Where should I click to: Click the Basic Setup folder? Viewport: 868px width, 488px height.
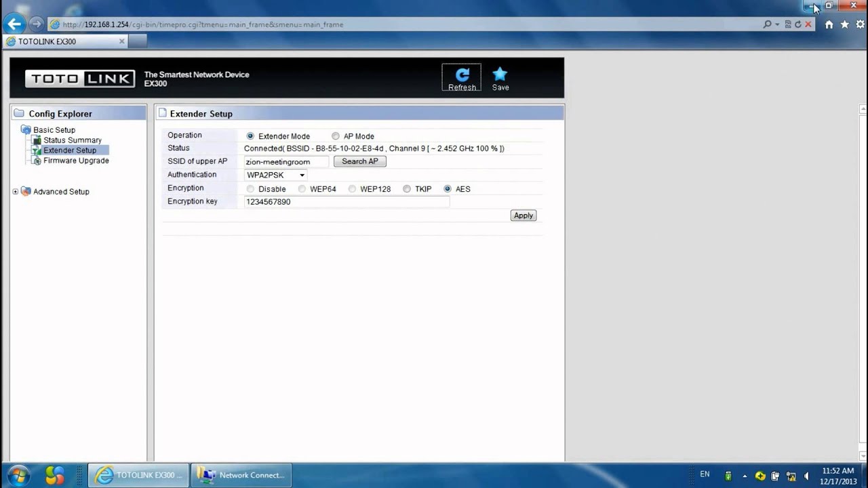click(26, 130)
